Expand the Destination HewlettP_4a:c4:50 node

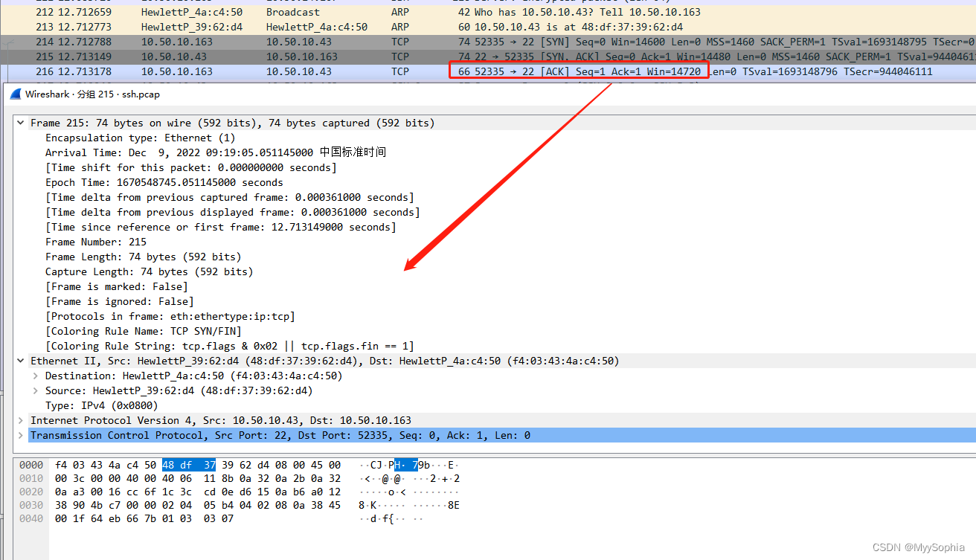point(36,376)
